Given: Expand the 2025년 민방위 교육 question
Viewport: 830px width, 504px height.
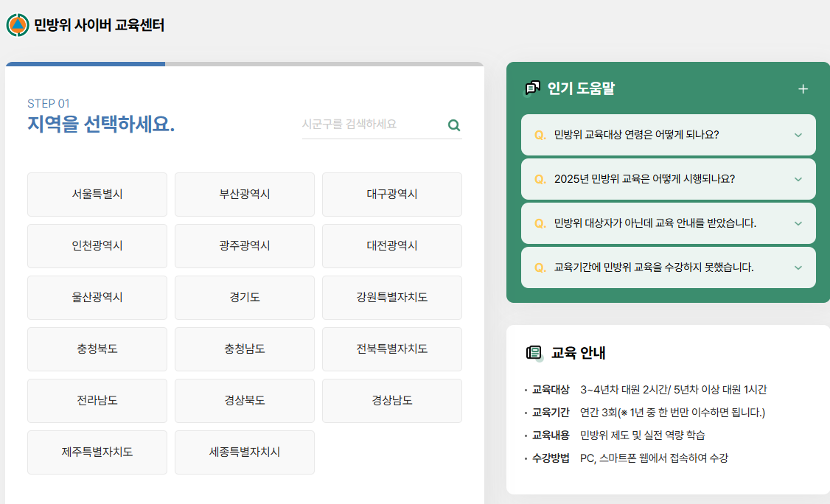Looking at the screenshot, I should 668,179.
